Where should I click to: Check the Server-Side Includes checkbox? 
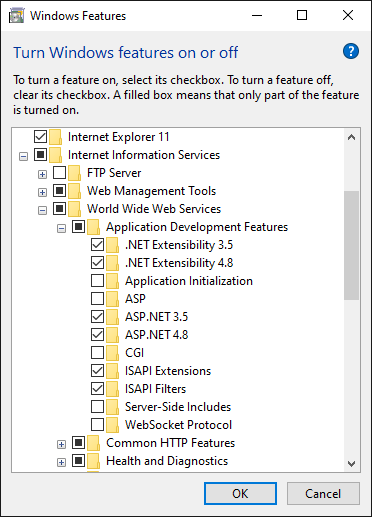97,406
